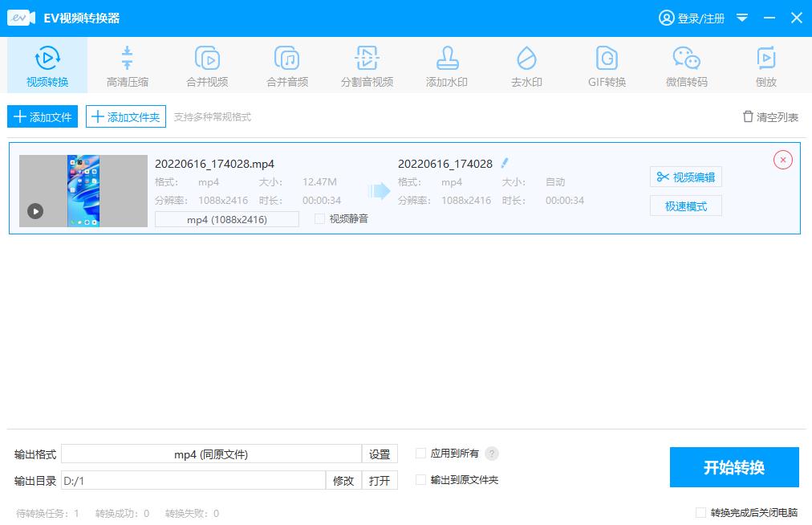Open the 高清压缩 compression tool
The image size is (812, 525).
click(x=126, y=64)
